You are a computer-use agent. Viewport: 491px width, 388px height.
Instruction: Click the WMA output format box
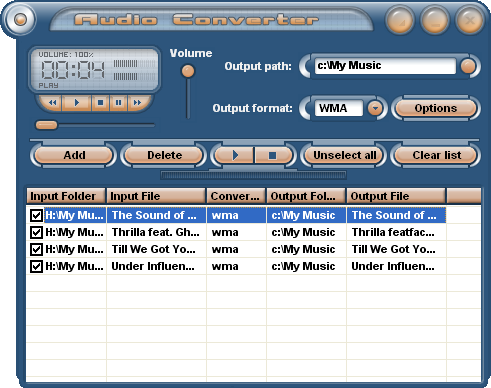click(x=339, y=108)
